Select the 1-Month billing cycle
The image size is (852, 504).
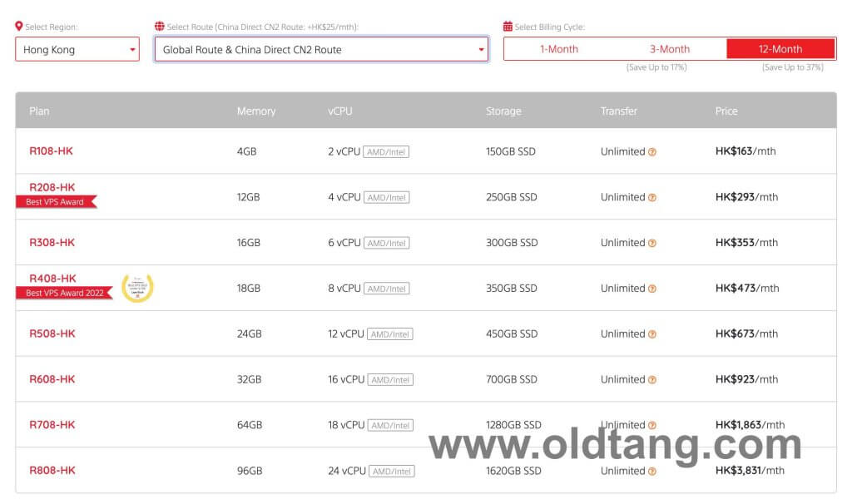pyautogui.click(x=559, y=49)
